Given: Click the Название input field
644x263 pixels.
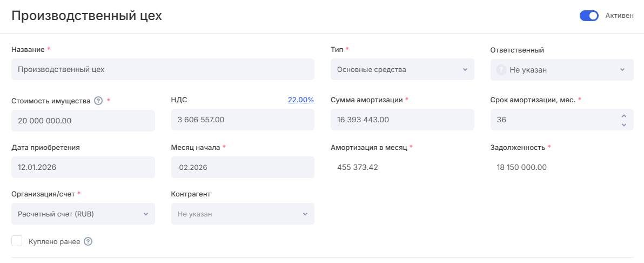Looking at the screenshot, I should [162, 69].
